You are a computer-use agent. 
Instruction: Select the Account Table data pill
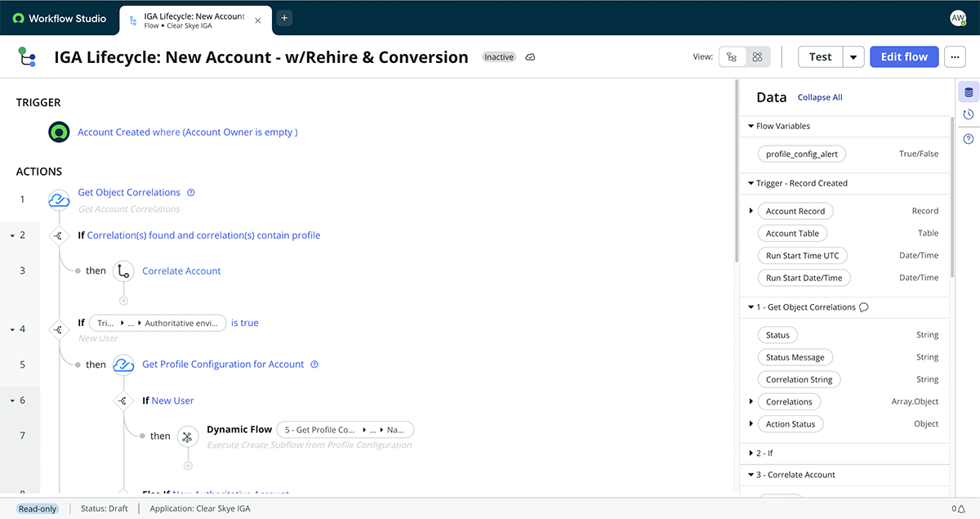[792, 233]
